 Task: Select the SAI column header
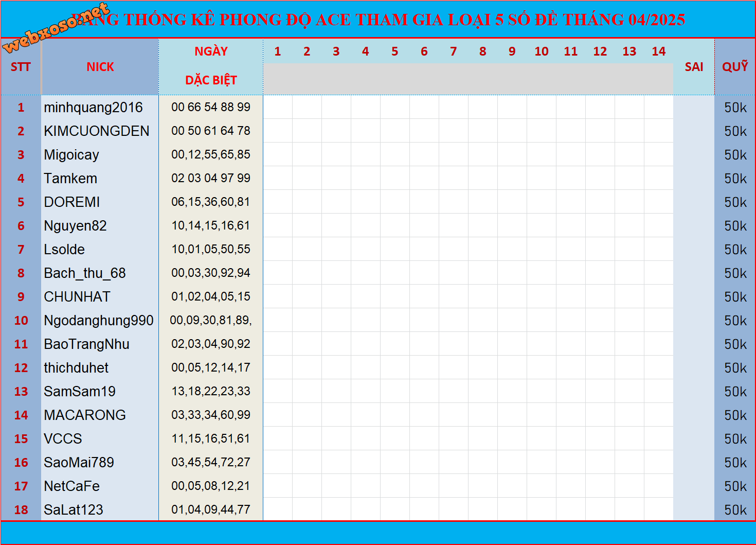pyautogui.click(x=694, y=67)
